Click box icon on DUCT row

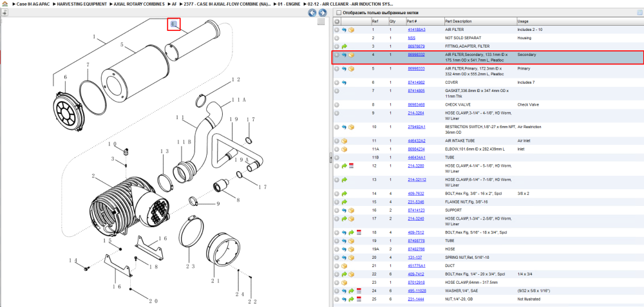tap(344, 266)
